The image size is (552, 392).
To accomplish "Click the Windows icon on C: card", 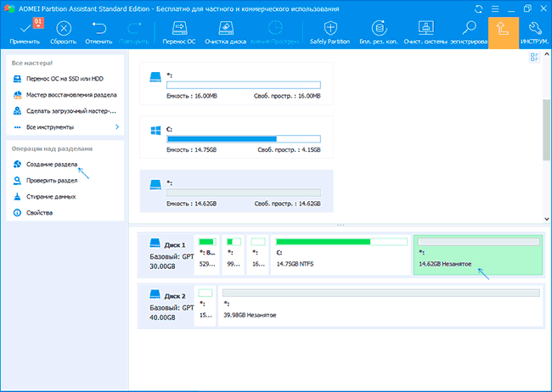I will pos(155,131).
